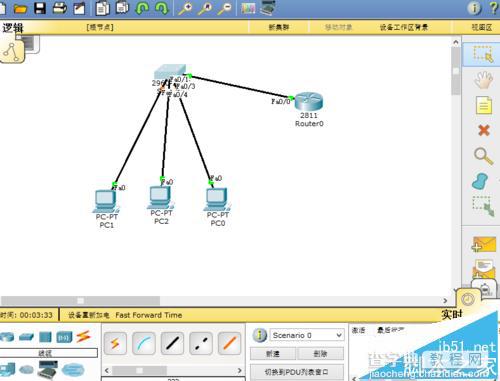Choose the automatic connection type
The height and width of the screenshot is (381, 500).
115,343
